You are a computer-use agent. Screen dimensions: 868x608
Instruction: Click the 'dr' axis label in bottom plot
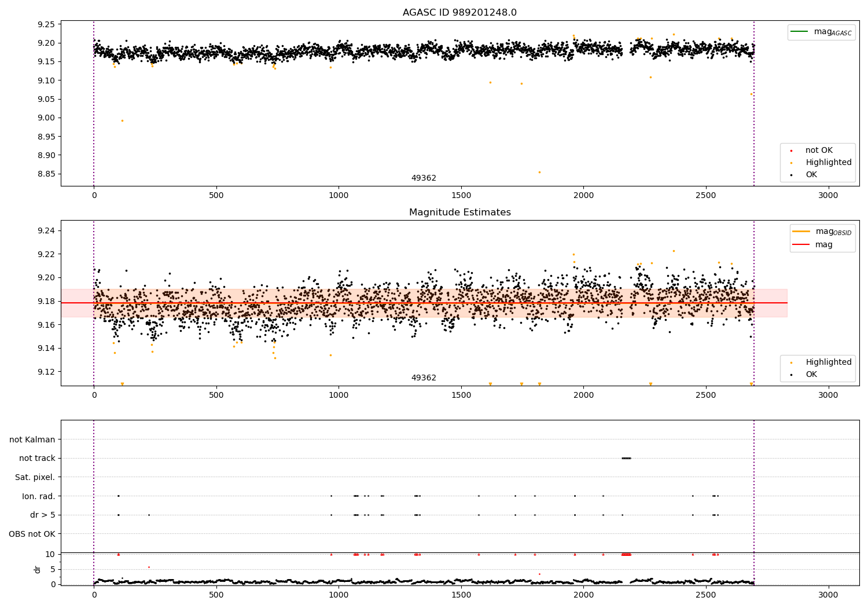(x=38, y=569)
